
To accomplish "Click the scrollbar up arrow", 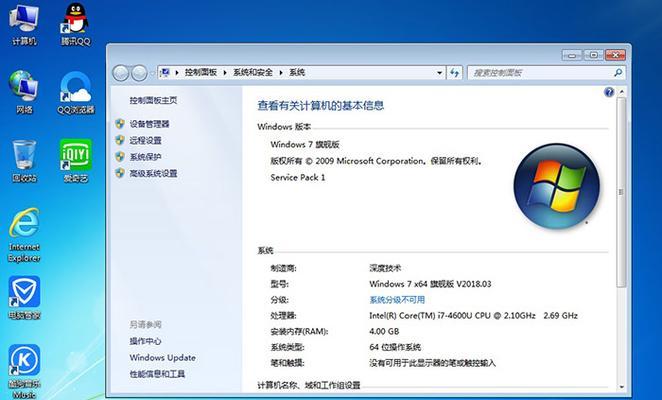I will click(621, 91).
